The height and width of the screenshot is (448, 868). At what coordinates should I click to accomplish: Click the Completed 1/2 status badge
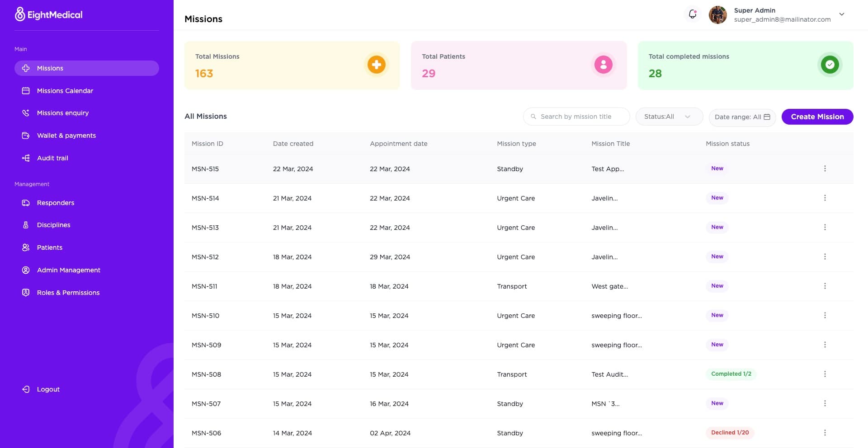[731, 374]
